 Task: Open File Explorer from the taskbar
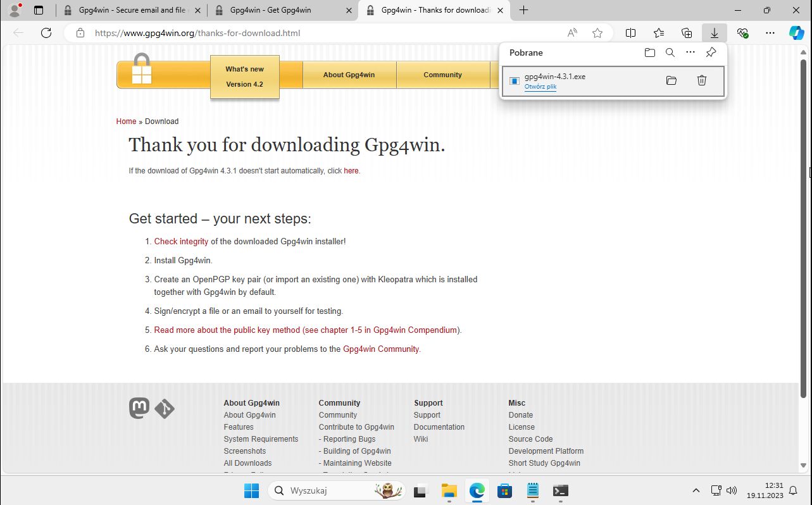click(449, 490)
